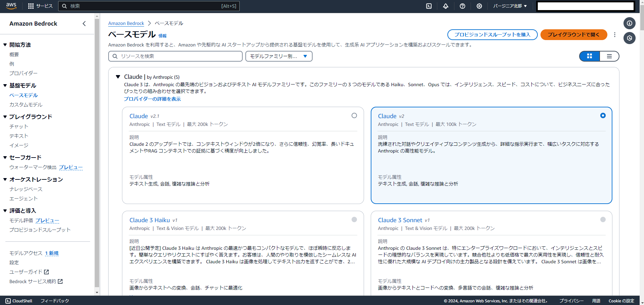The image size is (644, 305).
Task: Click the top AWS 検索 search box
Action: pyautogui.click(x=149, y=6)
